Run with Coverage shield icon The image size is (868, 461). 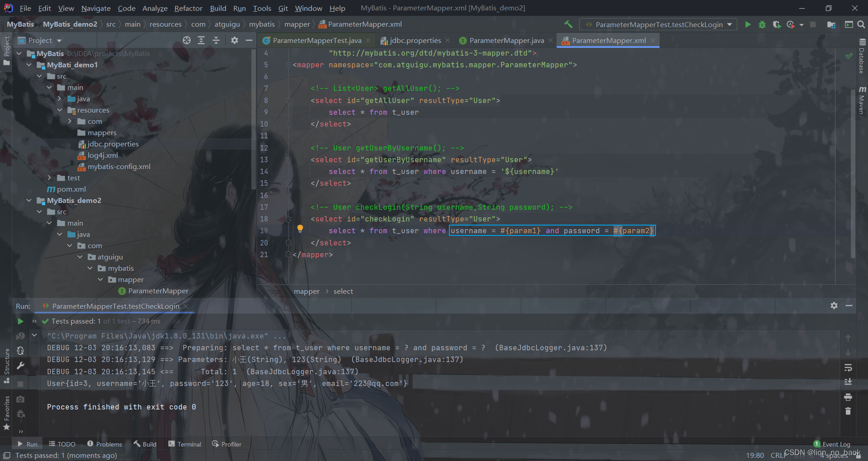click(777, 24)
